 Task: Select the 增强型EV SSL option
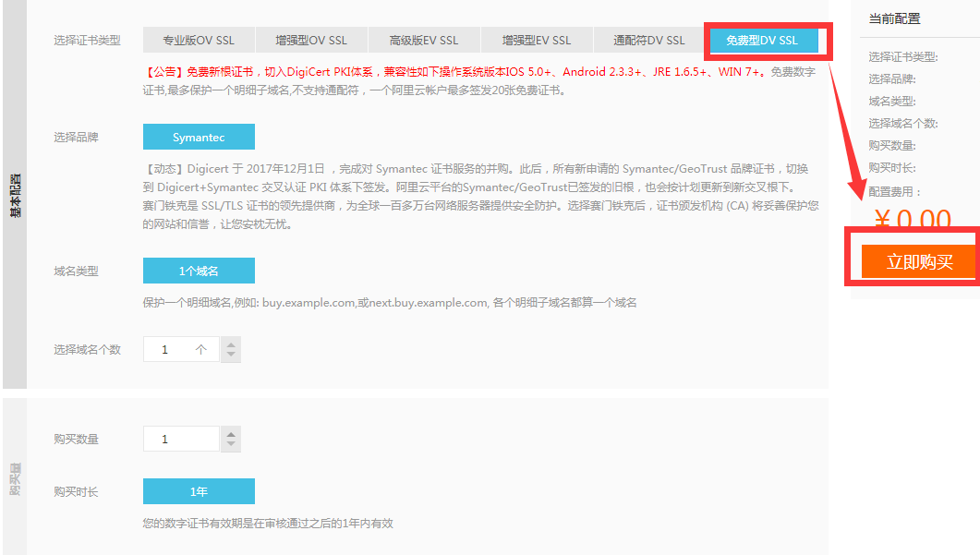pos(537,41)
